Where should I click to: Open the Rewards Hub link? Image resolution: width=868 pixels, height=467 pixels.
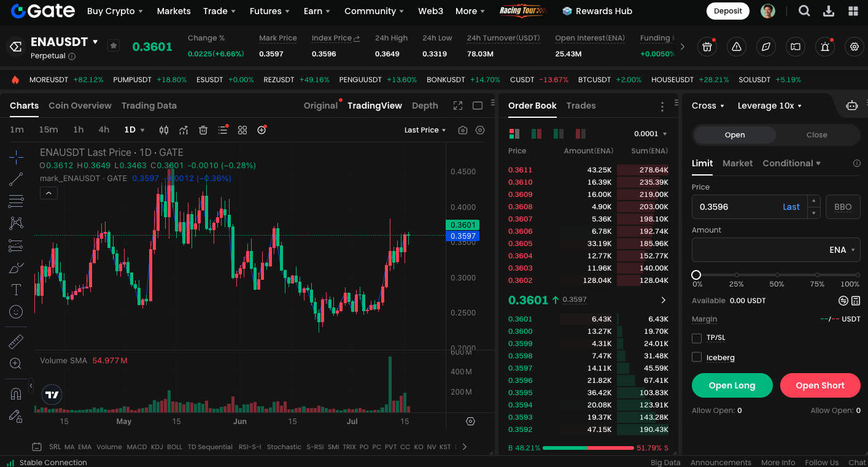597,11
